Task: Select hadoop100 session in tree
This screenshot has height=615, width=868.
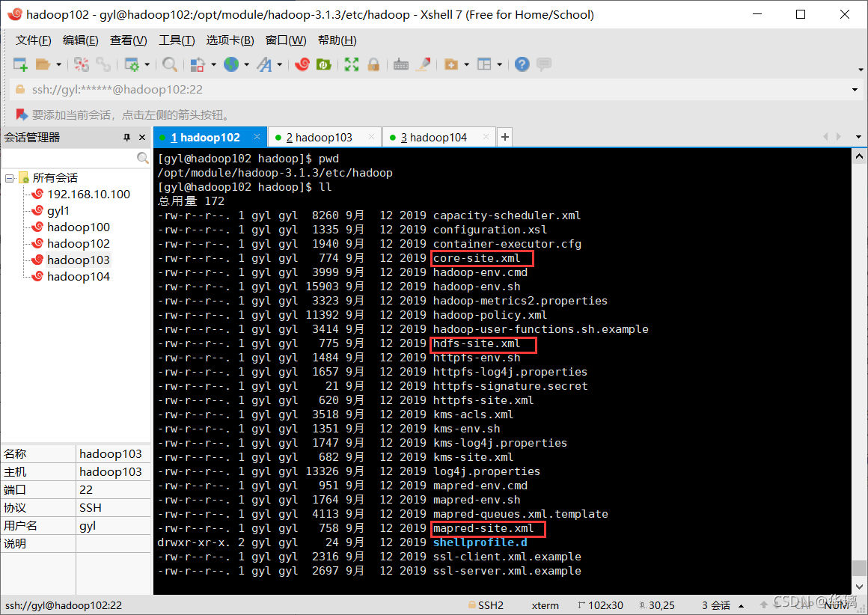Action: (79, 227)
